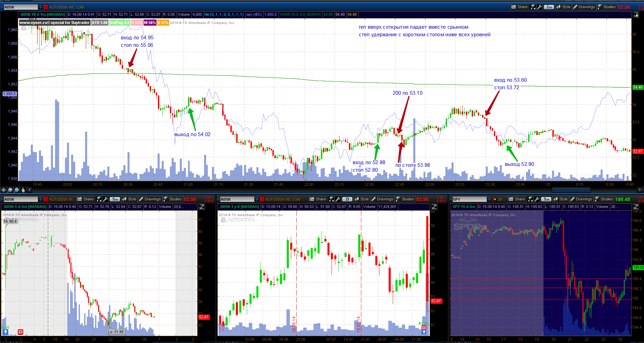Open Drawings menu on ADSK daily chart
Image resolution: width=644 pixels, height=343 pixels.
pyautogui.click(x=383, y=199)
